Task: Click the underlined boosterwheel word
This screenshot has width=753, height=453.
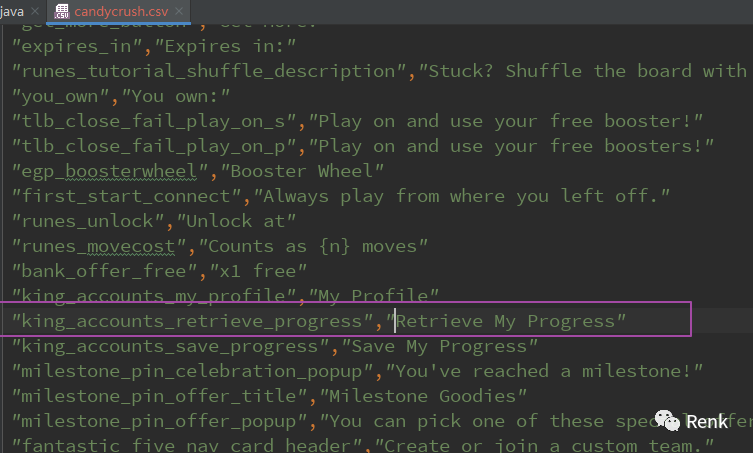Action: 131,171
